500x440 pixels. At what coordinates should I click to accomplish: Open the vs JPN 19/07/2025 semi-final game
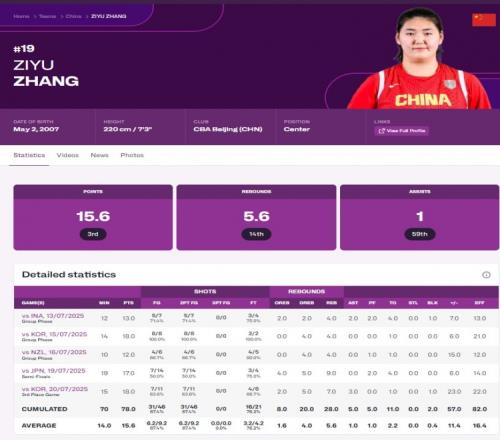pos(53,371)
